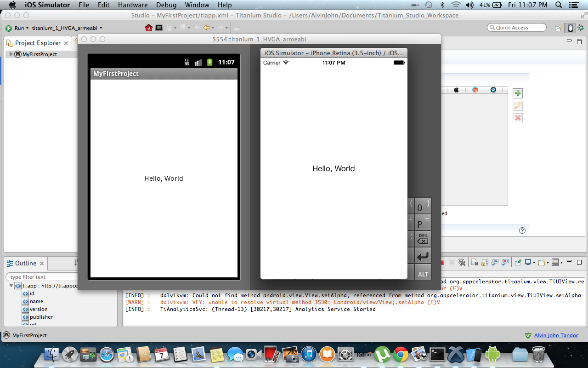Maximize the editor area panel
The height and width of the screenshot is (368, 588).
point(579,41)
